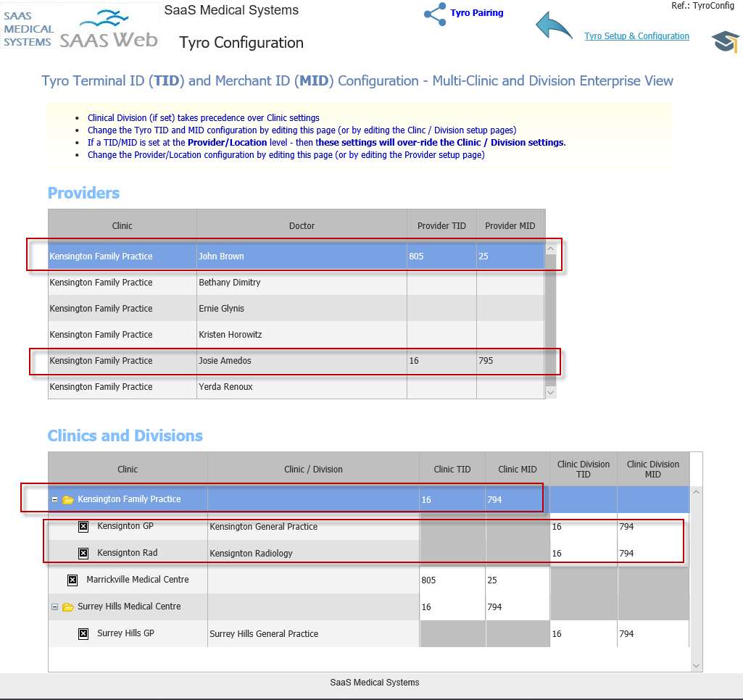This screenshot has width=743, height=700.
Task: Sort providers by the Clinic column header
Action: coord(123,226)
